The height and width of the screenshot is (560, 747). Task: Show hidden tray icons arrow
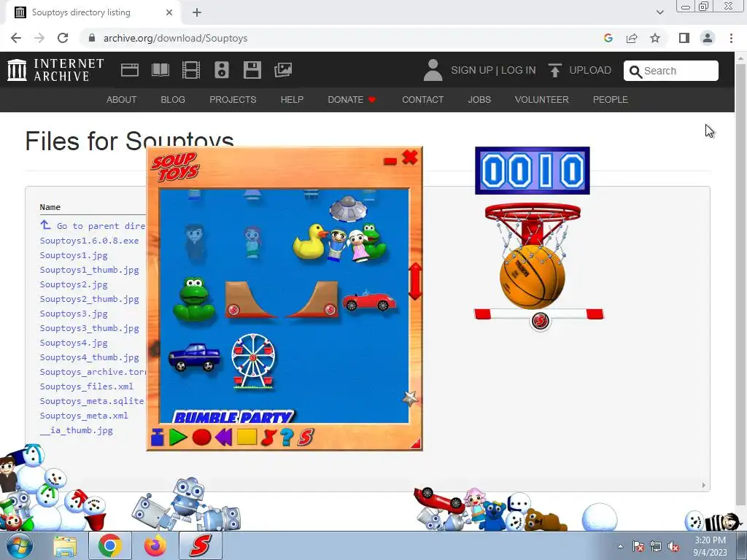[620, 546]
